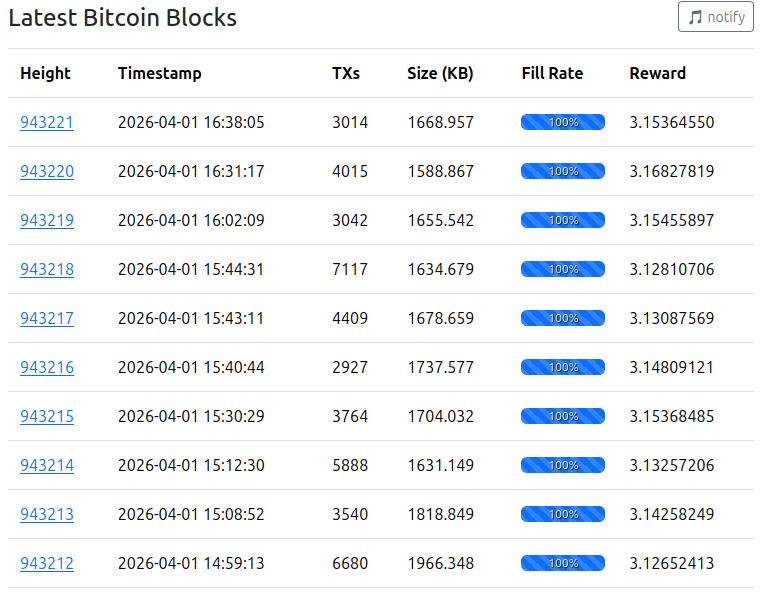Image resolution: width=761 pixels, height=594 pixels.
Task: Click the Reward column header
Action: 657,73
